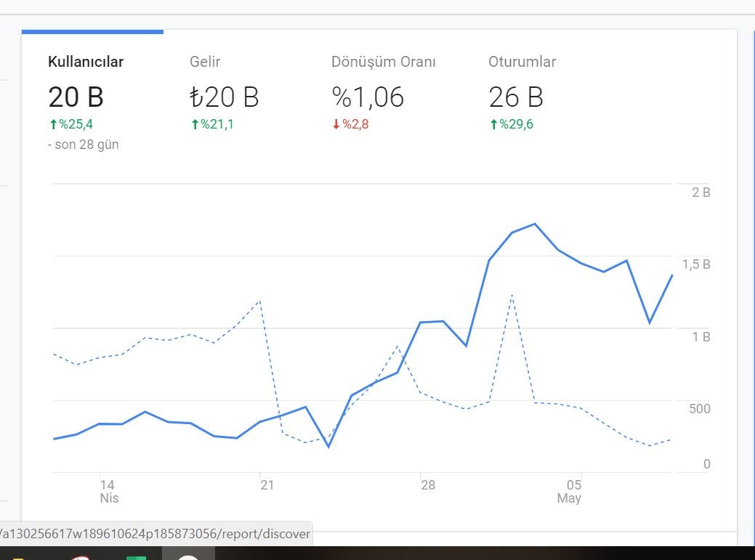Click the 28 date tick on the x-axis
755x560 pixels.
point(428,485)
